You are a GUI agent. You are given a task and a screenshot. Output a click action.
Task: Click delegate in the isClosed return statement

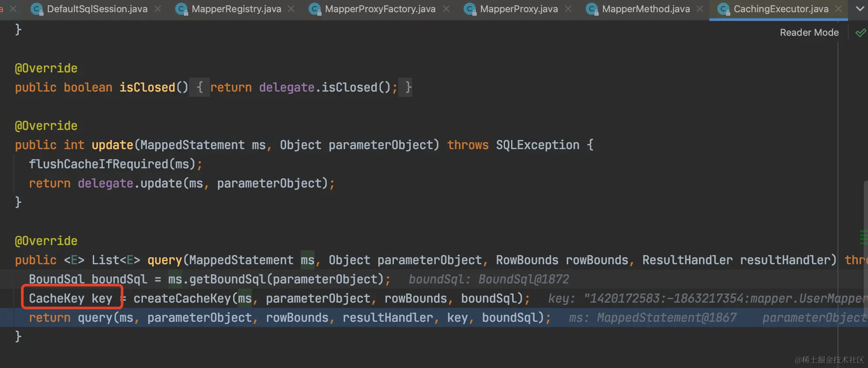287,87
